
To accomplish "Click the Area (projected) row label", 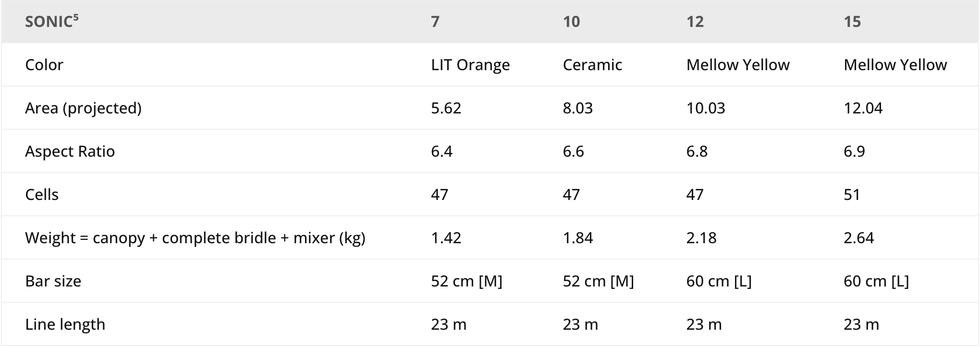I will pos(83,108).
